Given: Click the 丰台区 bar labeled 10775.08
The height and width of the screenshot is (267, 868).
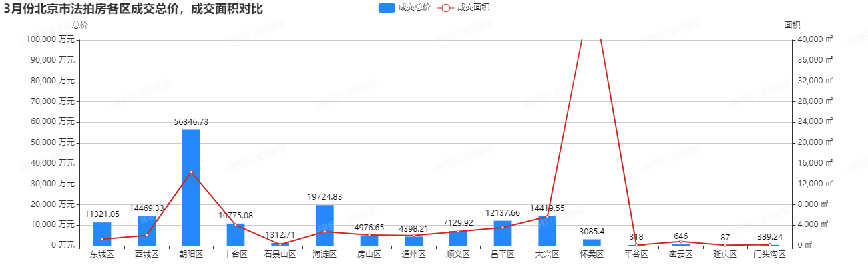Looking at the screenshot, I should click(x=236, y=234).
